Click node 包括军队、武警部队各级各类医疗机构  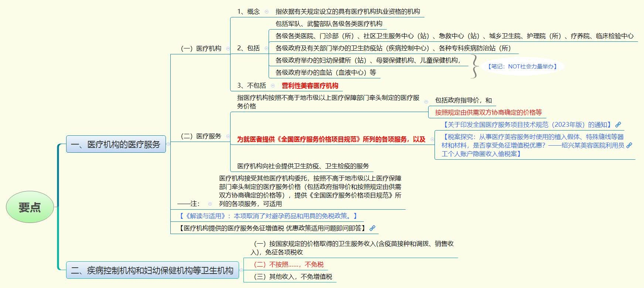[x=329, y=24]
